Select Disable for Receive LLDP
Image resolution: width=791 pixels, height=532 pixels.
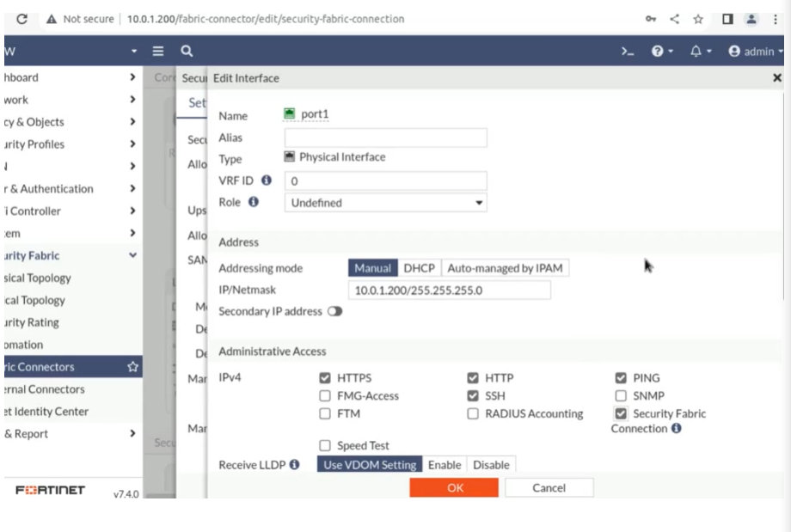coord(491,464)
